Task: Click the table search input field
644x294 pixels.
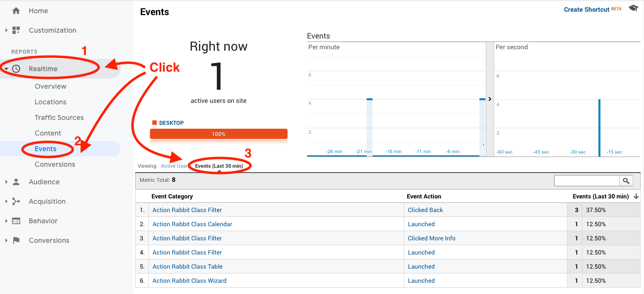Action: click(586, 180)
